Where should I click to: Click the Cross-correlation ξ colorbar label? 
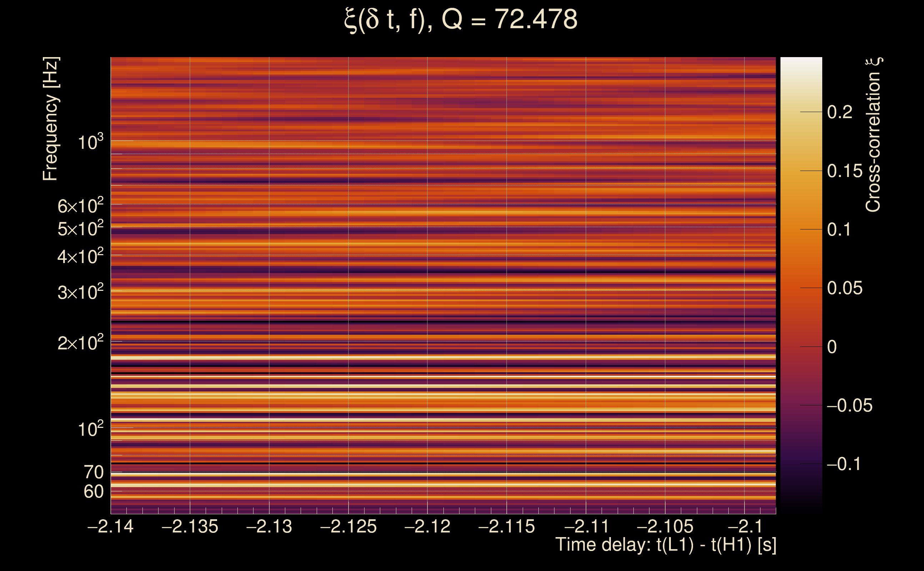(873, 135)
